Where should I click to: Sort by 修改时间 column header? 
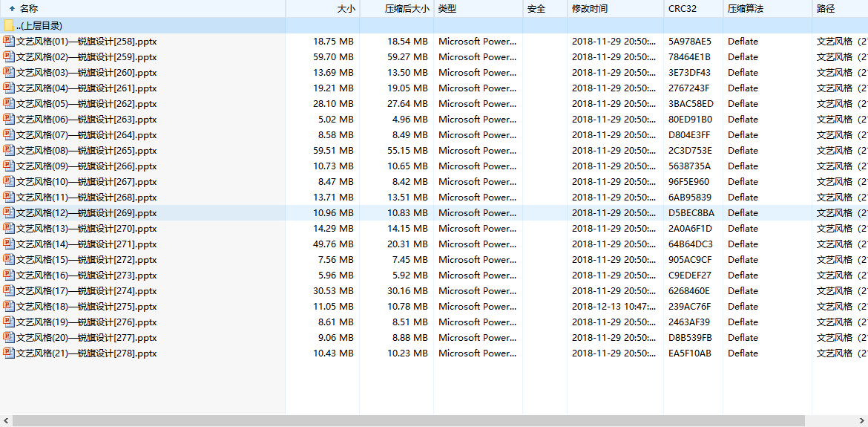[616, 8]
